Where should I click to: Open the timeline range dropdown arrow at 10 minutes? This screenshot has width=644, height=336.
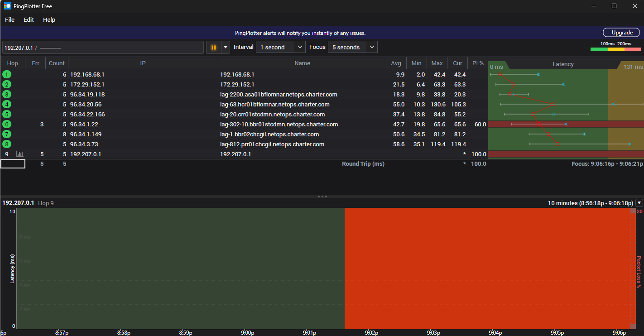pyautogui.click(x=639, y=203)
